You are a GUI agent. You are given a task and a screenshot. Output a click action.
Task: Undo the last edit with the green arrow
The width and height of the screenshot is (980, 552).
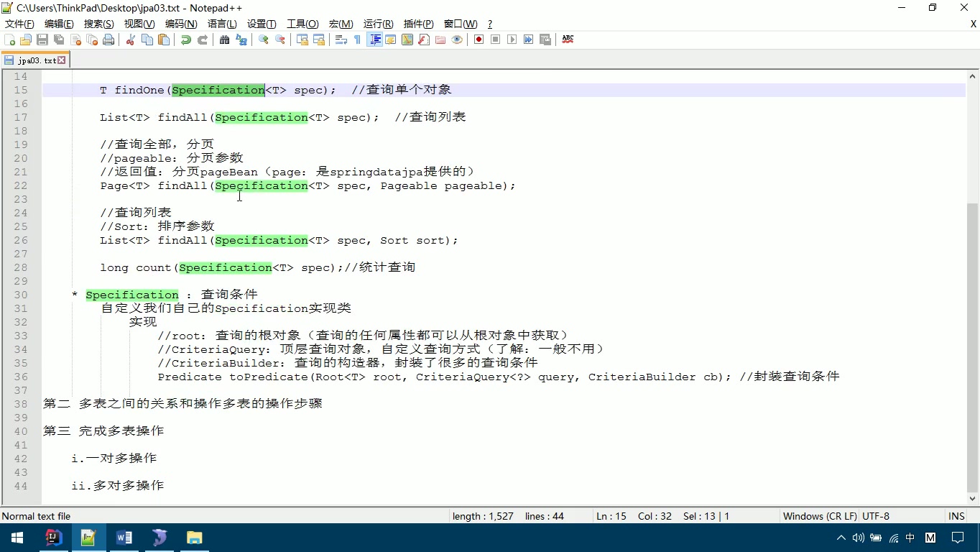pyautogui.click(x=186, y=40)
